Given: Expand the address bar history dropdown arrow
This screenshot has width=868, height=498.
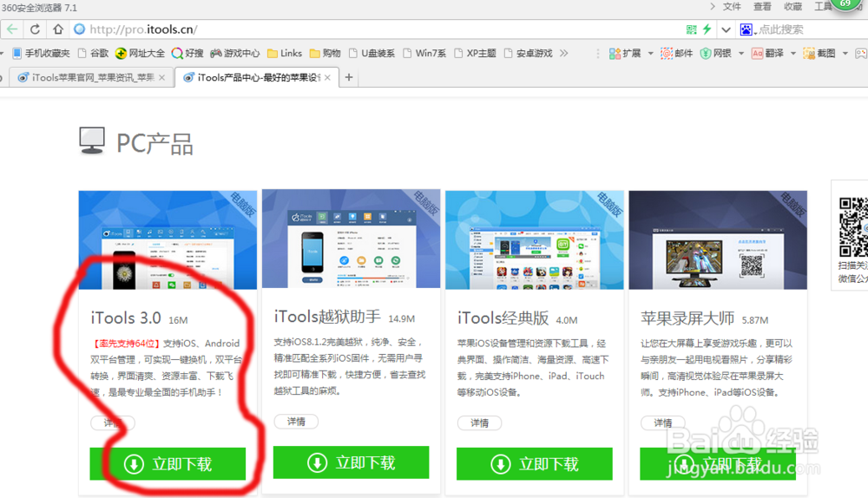Looking at the screenshot, I should click(x=726, y=29).
